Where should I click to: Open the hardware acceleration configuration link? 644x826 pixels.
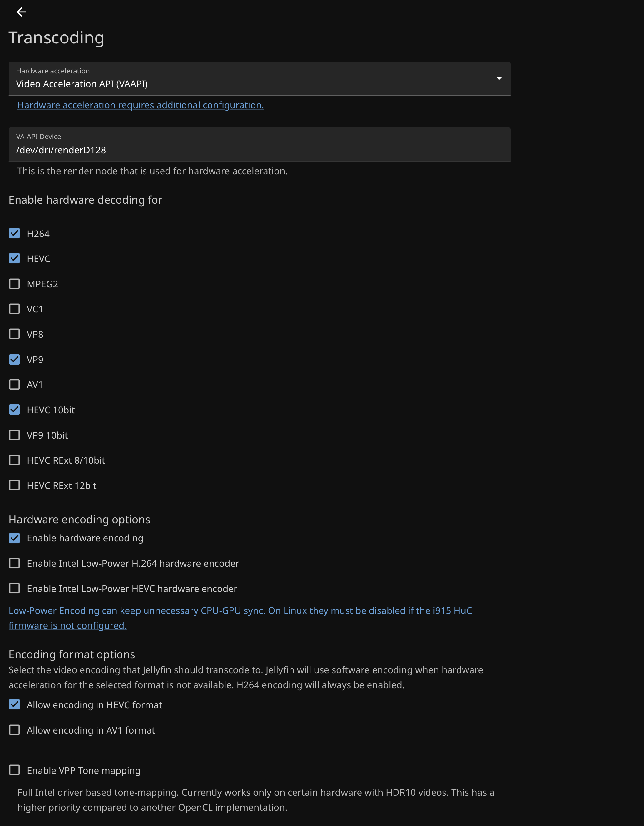click(140, 105)
